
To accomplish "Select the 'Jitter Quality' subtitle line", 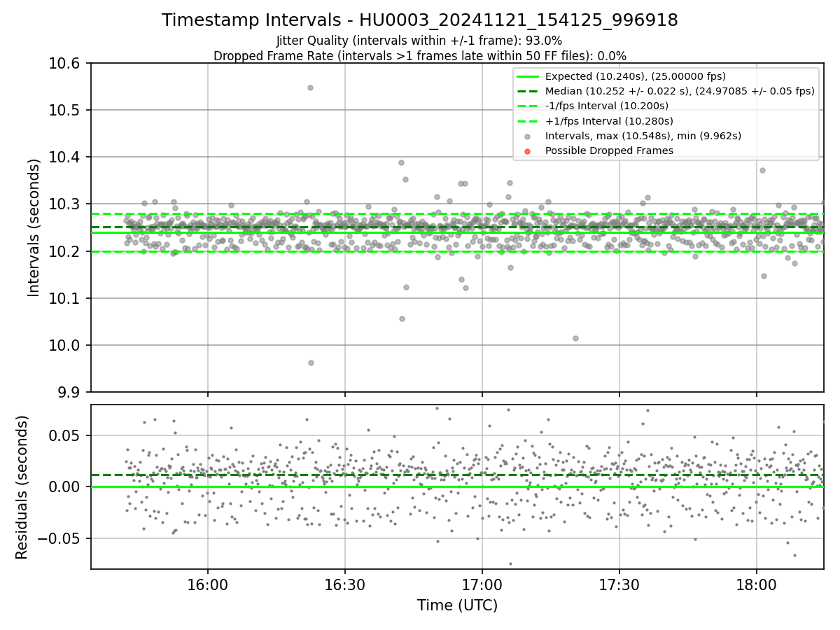I will tap(419, 41).
